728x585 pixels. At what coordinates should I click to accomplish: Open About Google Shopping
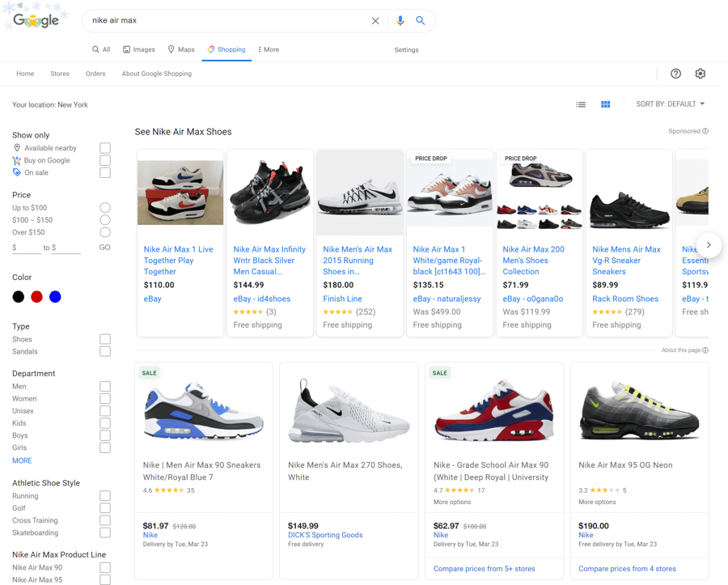pyautogui.click(x=156, y=74)
